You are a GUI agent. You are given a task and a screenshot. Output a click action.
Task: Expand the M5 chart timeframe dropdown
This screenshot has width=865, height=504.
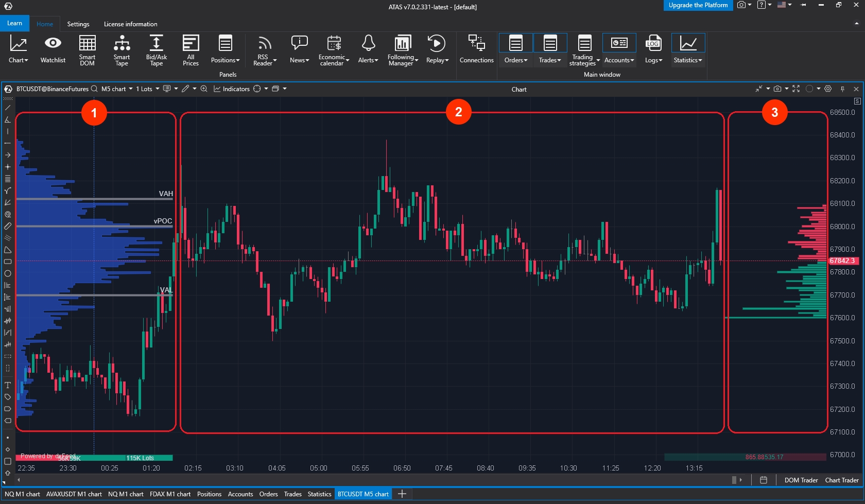click(117, 89)
